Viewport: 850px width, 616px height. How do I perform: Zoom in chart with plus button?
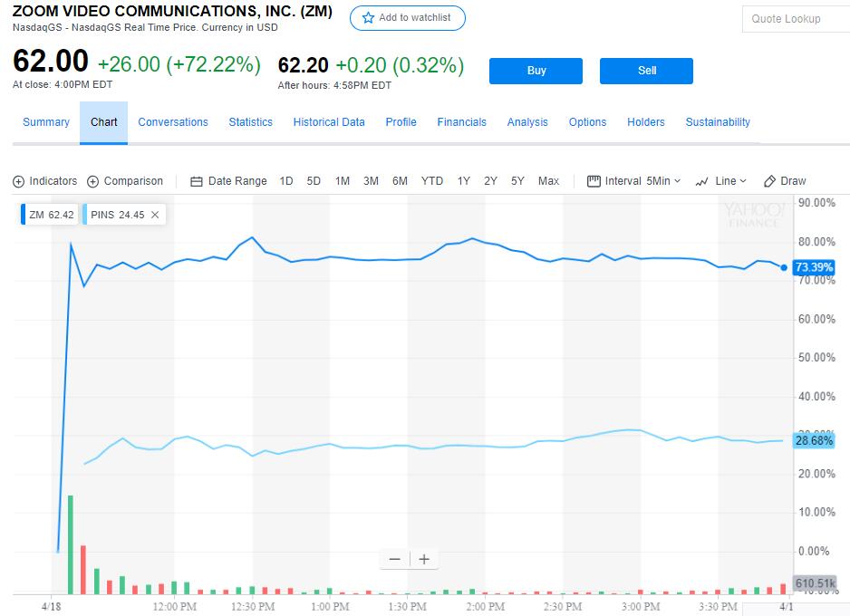(x=423, y=559)
